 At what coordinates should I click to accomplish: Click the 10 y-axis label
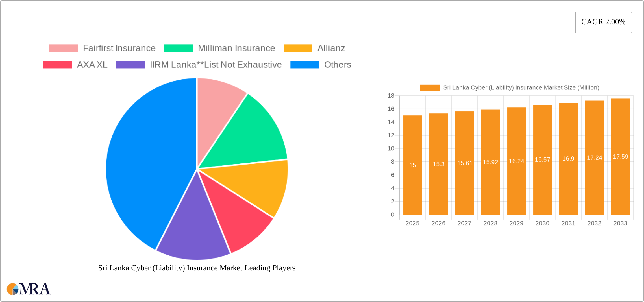click(x=391, y=148)
